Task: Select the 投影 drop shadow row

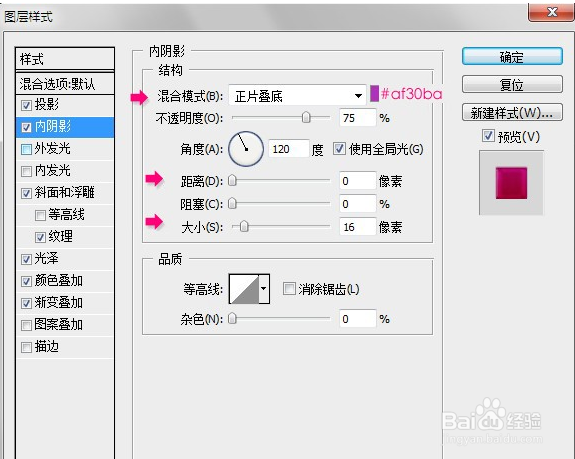Action: tap(65, 106)
